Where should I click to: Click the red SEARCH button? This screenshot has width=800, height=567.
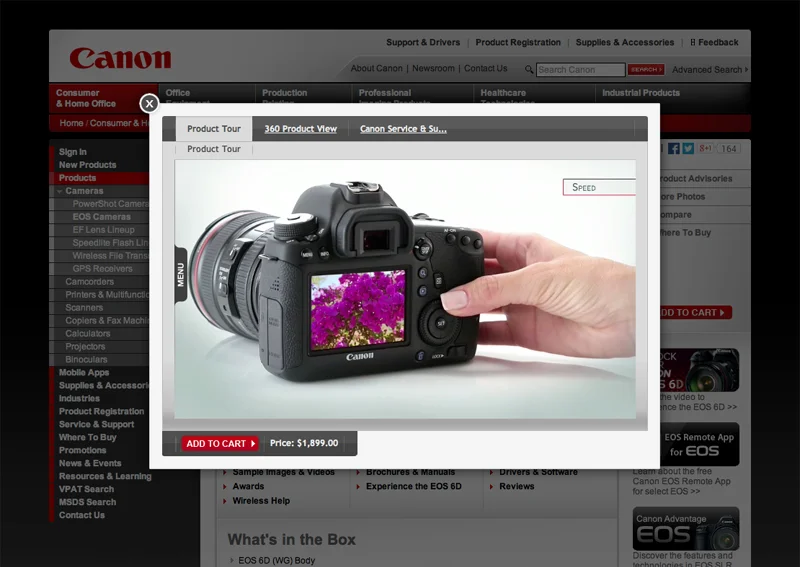click(645, 69)
